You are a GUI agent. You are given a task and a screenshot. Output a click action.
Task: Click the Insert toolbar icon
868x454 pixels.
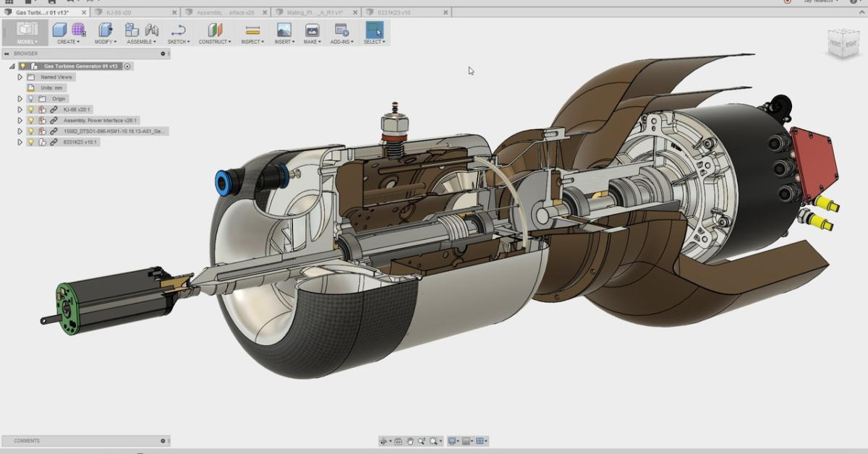click(x=282, y=30)
